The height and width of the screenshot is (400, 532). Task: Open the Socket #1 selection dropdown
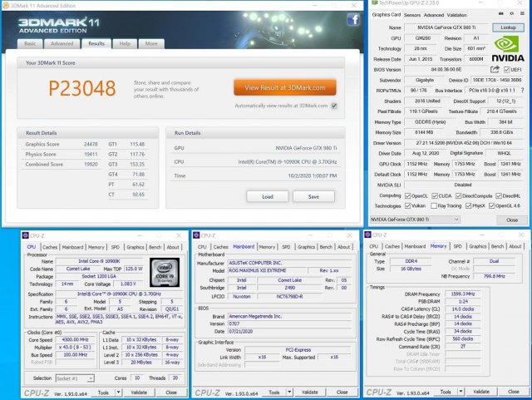click(x=75, y=378)
